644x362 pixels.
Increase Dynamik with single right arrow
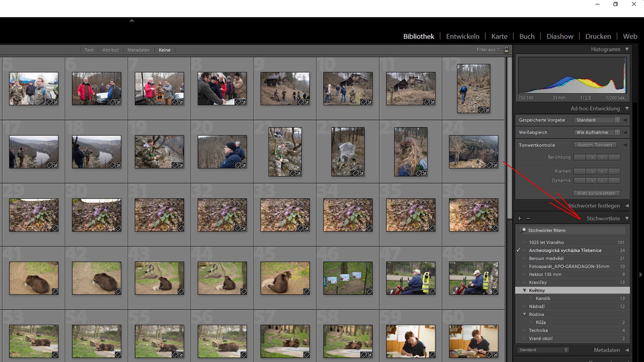point(602,181)
